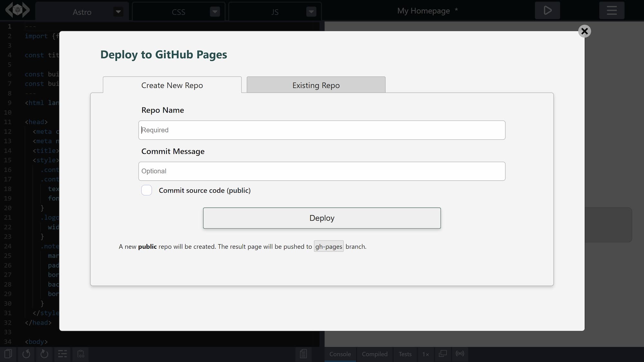The image size is (644, 362).
Task: Open the editor notes panel icon
Action: coord(303,354)
